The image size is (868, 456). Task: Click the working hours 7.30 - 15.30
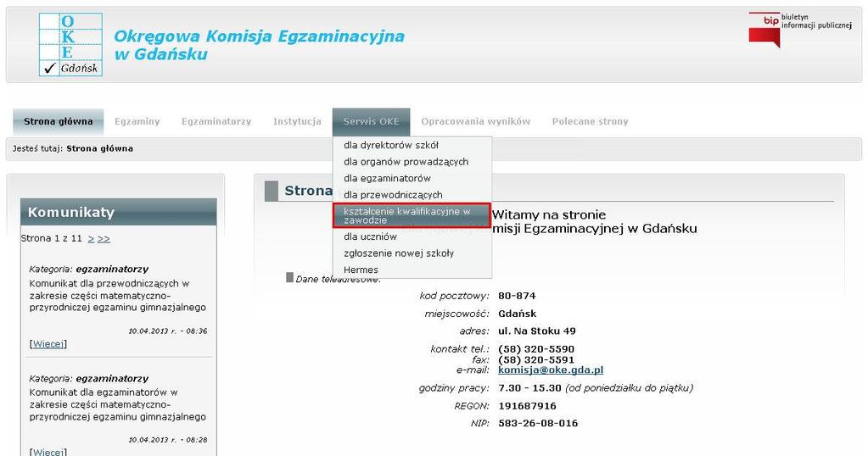tap(529, 388)
